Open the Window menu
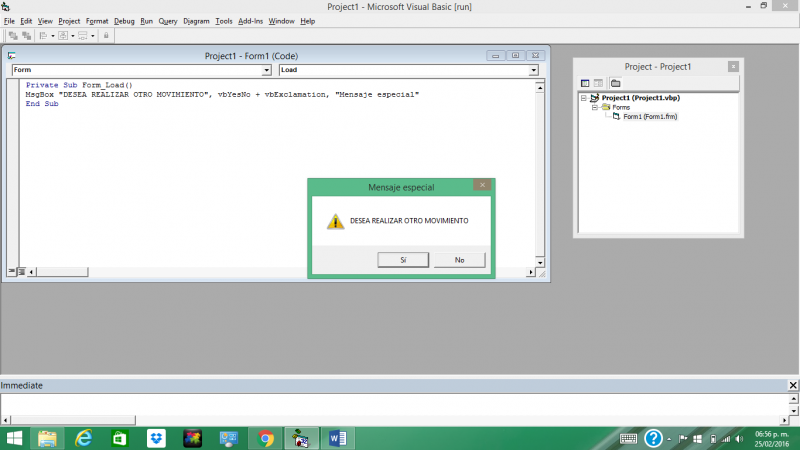The image size is (800, 450). (282, 21)
